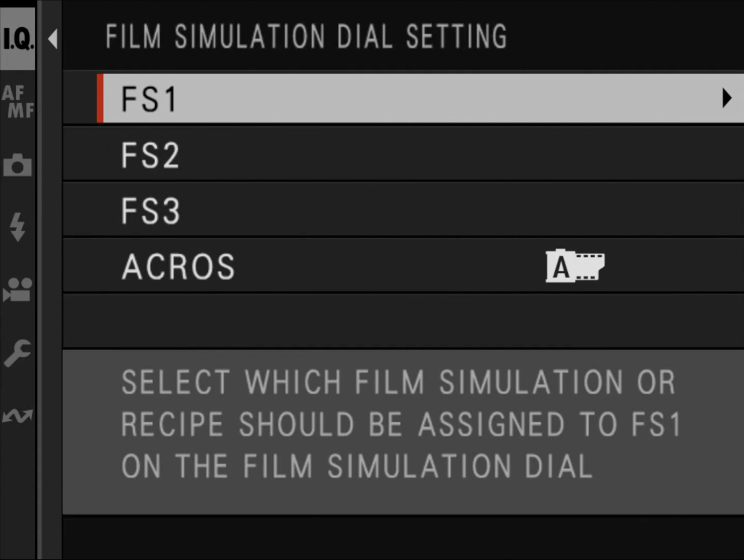The image size is (744, 560).
Task: Open the FILM SIMULATION DIAL SETTING header
Action: pos(306,36)
